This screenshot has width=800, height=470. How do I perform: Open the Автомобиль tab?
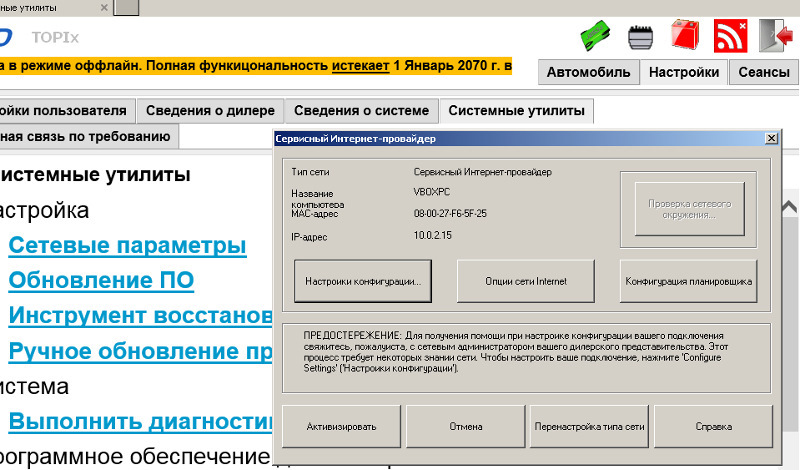pyautogui.click(x=588, y=72)
